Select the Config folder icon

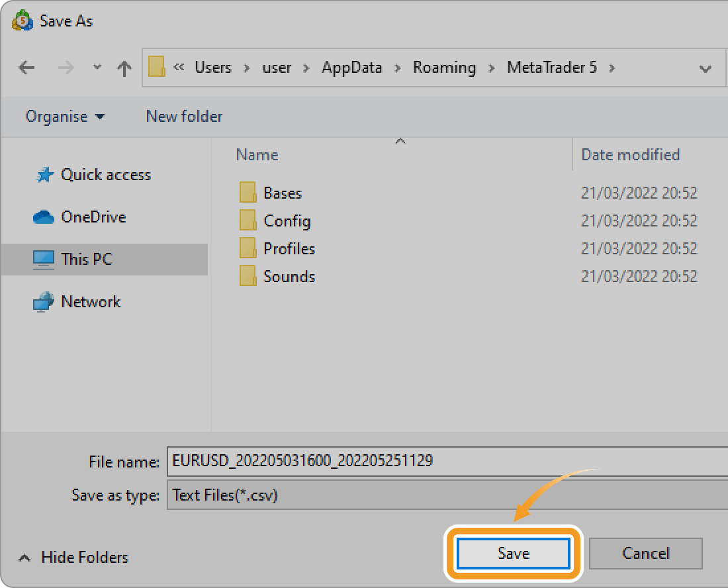pyautogui.click(x=248, y=220)
